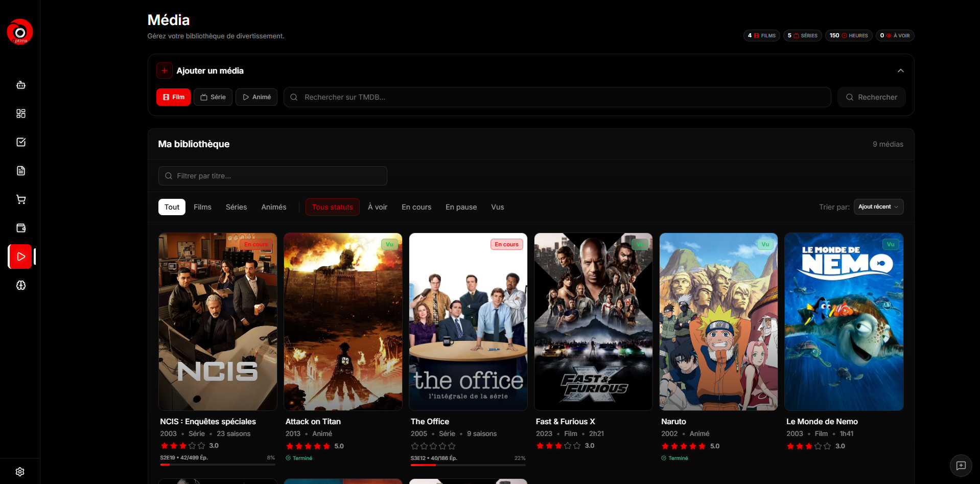Image resolution: width=980 pixels, height=484 pixels.
Task: Rate The Office five stars
Action: coord(452,446)
